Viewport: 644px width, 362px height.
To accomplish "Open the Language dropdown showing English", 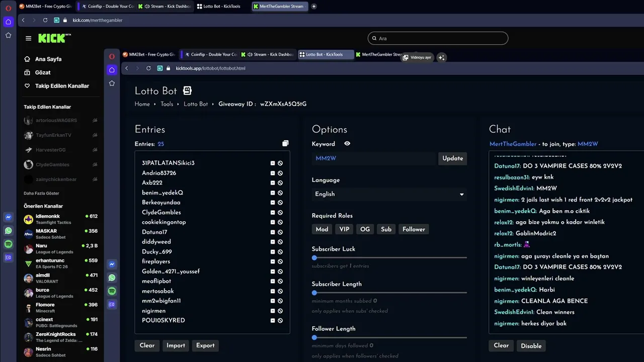I will click(389, 194).
